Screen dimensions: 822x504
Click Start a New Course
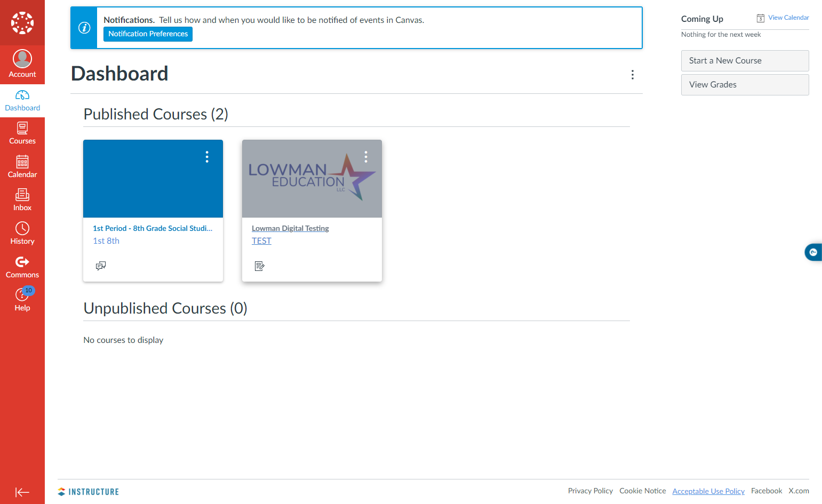click(x=745, y=61)
